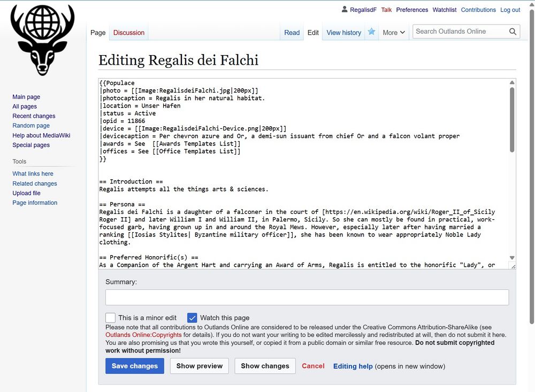Switch to the Discussion tab
The image size is (535, 392).
click(x=129, y=33)
